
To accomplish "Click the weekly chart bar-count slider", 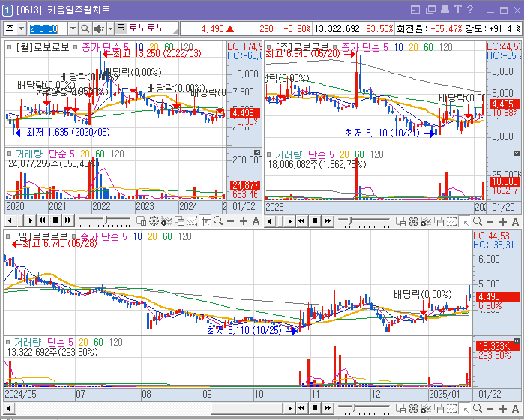I will coord(364,221).
